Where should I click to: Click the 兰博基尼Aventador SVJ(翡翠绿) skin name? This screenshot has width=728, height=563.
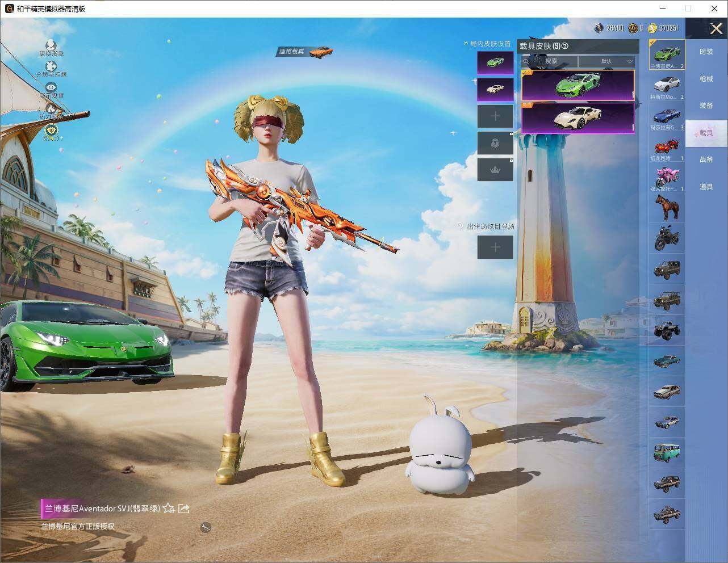[102, 509]
